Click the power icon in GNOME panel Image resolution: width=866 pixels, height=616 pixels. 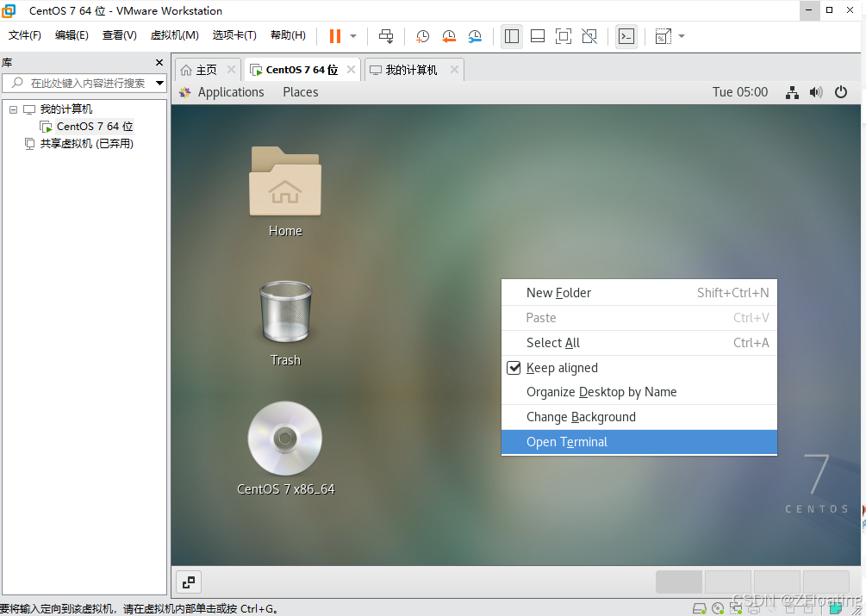[x=841, y=92]
